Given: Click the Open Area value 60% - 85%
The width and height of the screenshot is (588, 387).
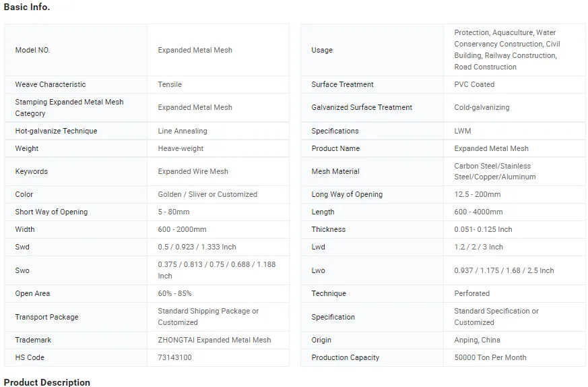Looking at the screenshot, I should click(x=174, y=293).
